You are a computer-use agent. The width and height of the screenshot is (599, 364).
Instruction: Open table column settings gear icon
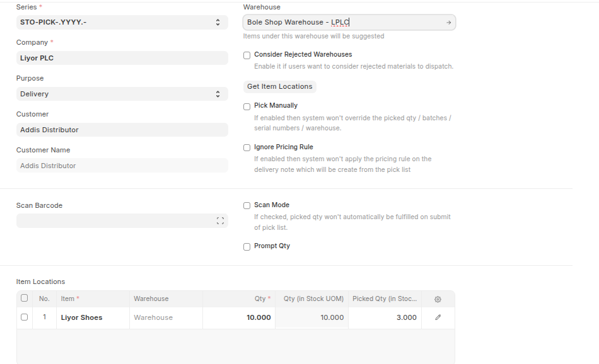pyautogui.click(x=438, y=299)
